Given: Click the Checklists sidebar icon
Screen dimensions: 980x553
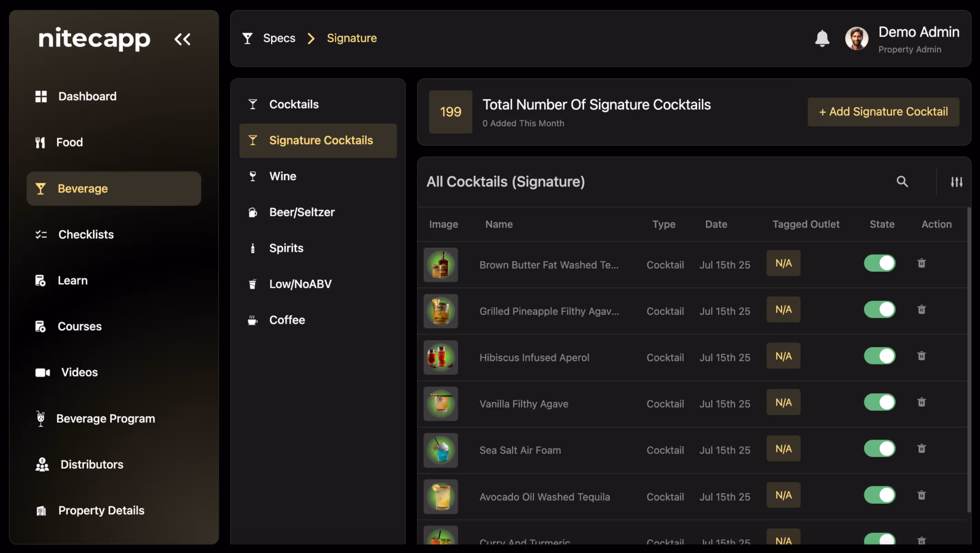Looking at the screenshot, I should (41, 234).
